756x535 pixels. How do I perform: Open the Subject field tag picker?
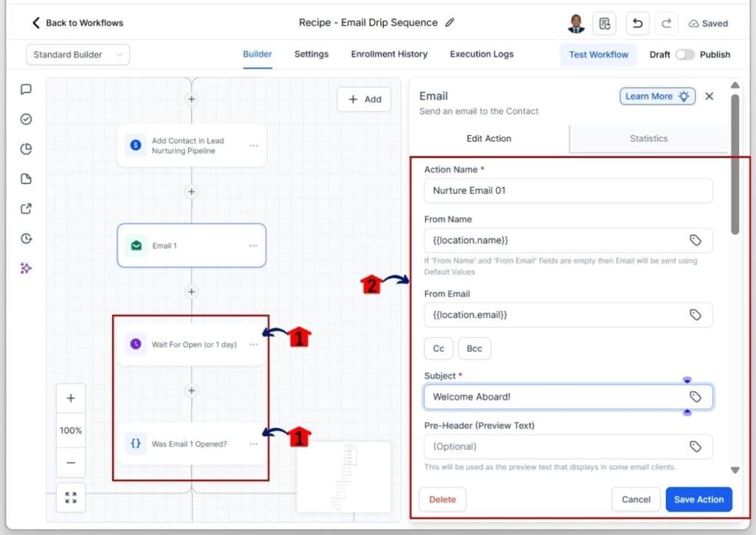pos(695,396)
